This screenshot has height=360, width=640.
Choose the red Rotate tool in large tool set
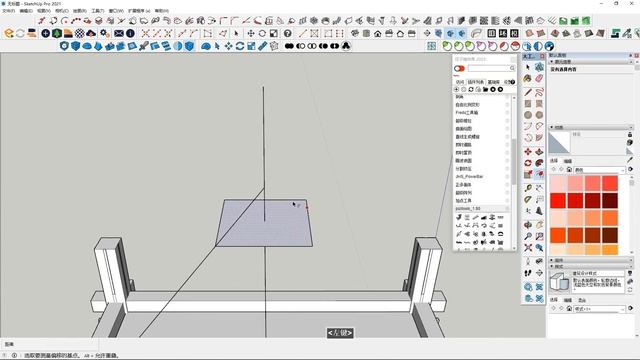[x=528, y=163]
